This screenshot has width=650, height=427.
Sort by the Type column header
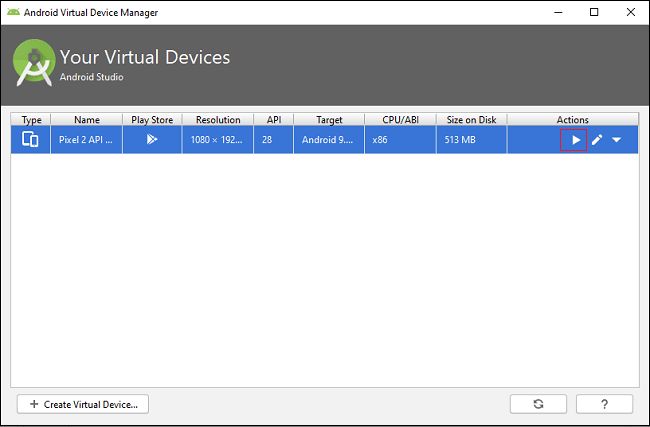[x=31, y=120]
